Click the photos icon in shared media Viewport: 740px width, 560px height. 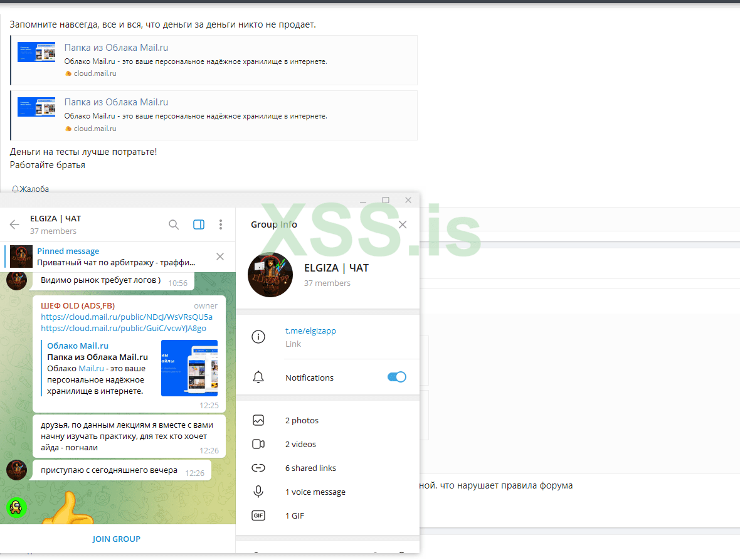click(x=258, y=420)
